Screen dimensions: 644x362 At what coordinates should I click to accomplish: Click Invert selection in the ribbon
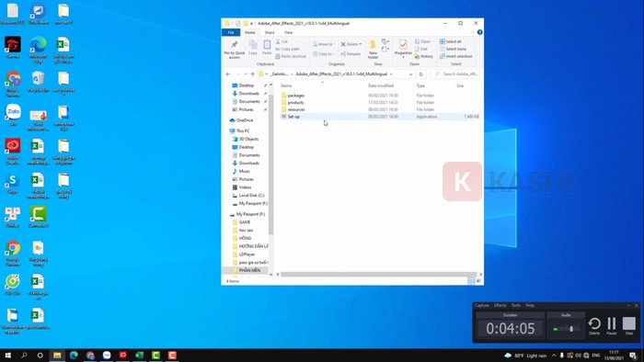tap(456, 56)
